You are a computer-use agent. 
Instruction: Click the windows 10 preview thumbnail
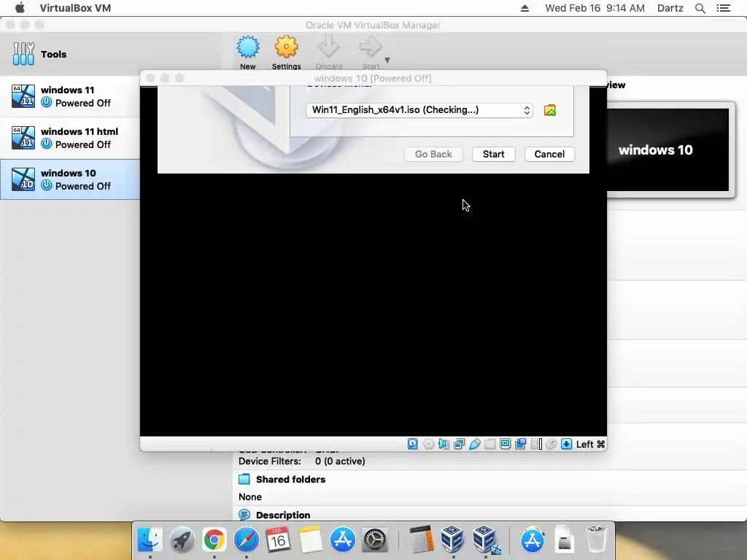[x=667, y=149]
